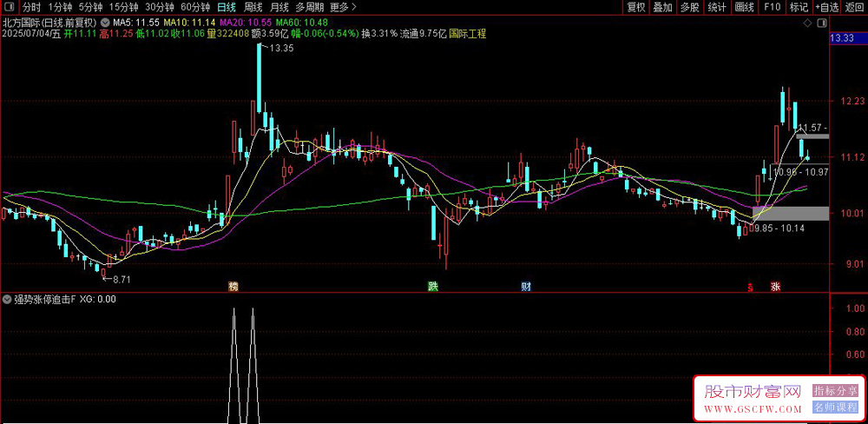Expand the 更多 more periods menu
The height and width of the screenshot is (424, 868).
click(343, 7)
